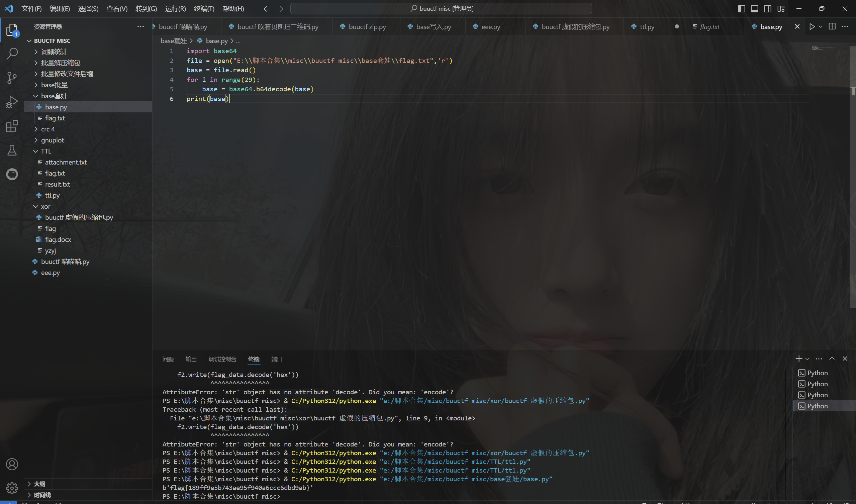
Task: Open the 运行(R) menu
Action: 175,9
